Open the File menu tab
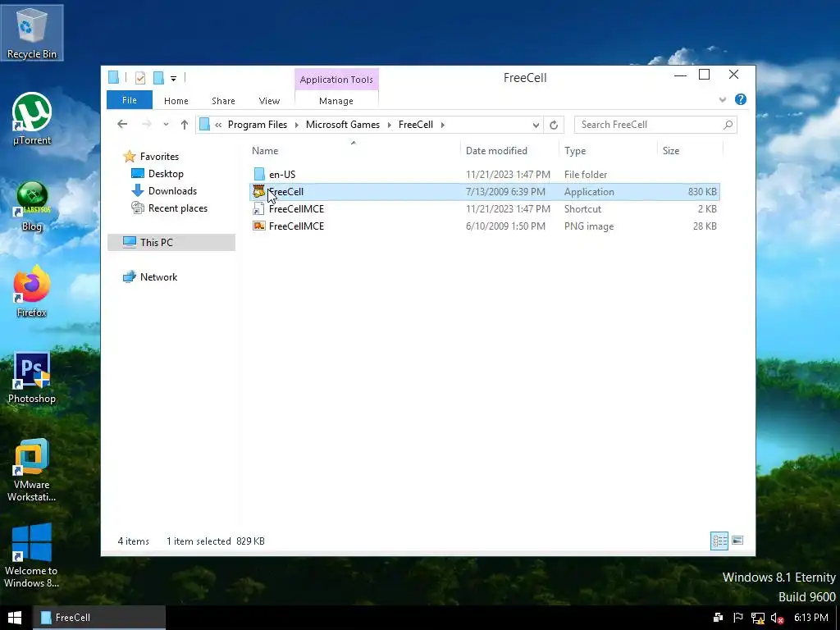Viewport: 840px width, 630px height. 129,100
